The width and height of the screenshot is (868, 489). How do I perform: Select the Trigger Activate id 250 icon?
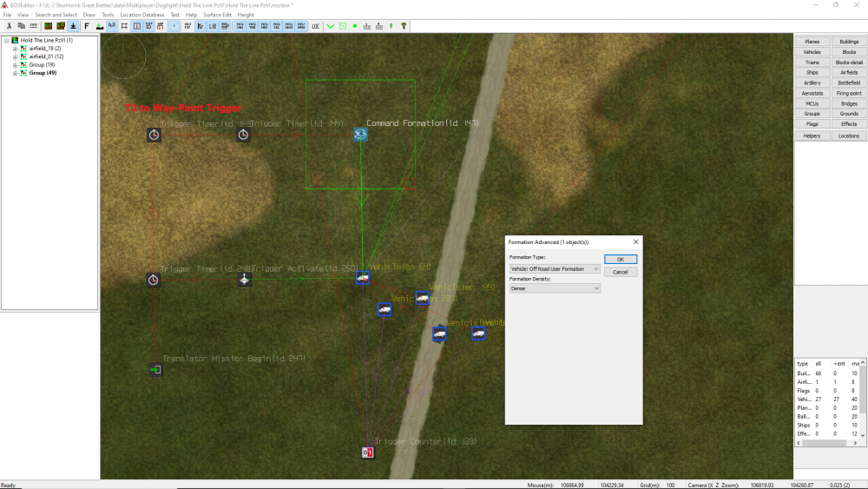[x=244, y=280]
